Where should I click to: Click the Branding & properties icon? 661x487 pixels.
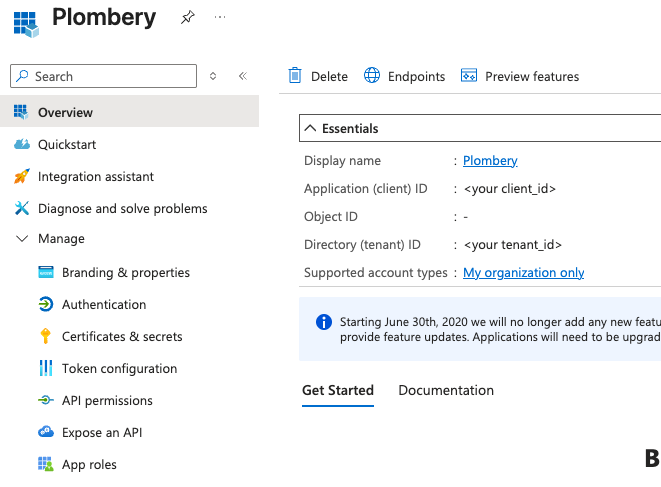(x=46, y=272)
